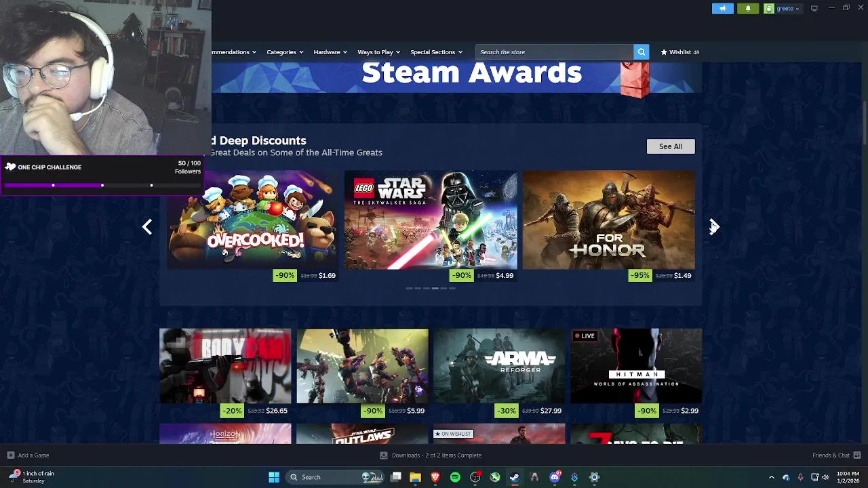Click For Honor $1.49 price
The height and width of the screenshot is (488, 868).
point(682,275)
